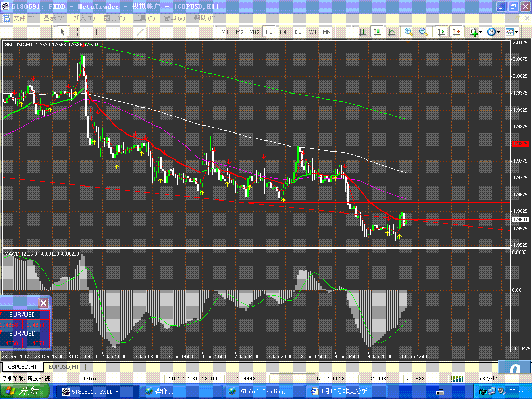Image resolution: width=532 pixels, height=399 pixels.
Task: Select the M15 timeframe
Action: point(254,32)
